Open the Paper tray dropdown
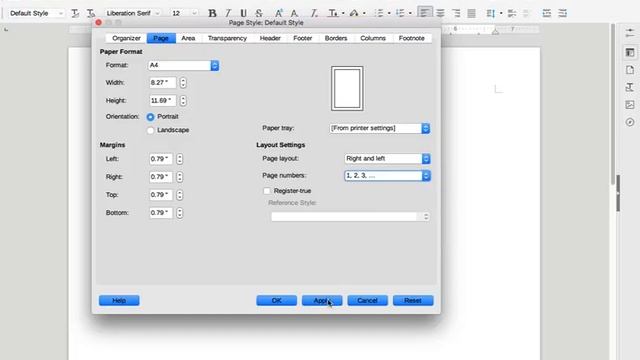 coord(380,128)
